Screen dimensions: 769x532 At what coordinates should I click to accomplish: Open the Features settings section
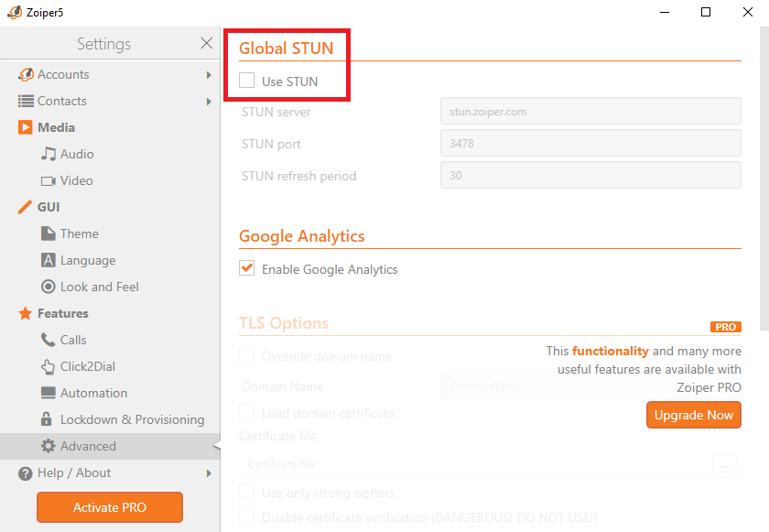pos(62,313)
